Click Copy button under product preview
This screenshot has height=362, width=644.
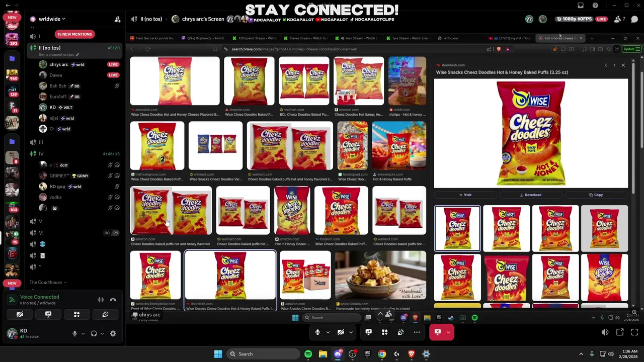tap(596, 195)
